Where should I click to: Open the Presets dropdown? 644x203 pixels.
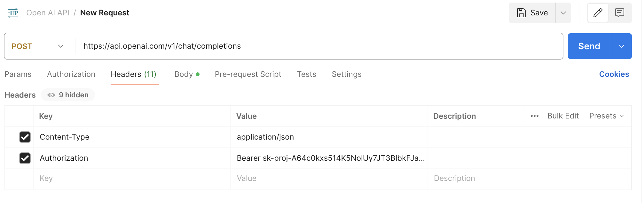(606, 116)
